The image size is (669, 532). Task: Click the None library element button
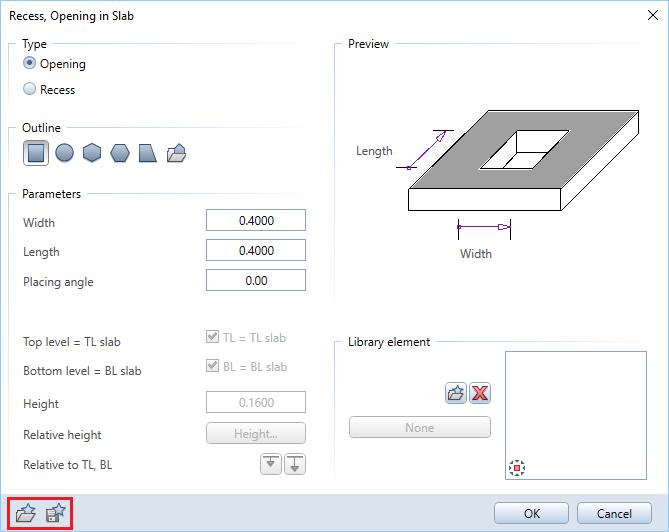coord(420,427)
